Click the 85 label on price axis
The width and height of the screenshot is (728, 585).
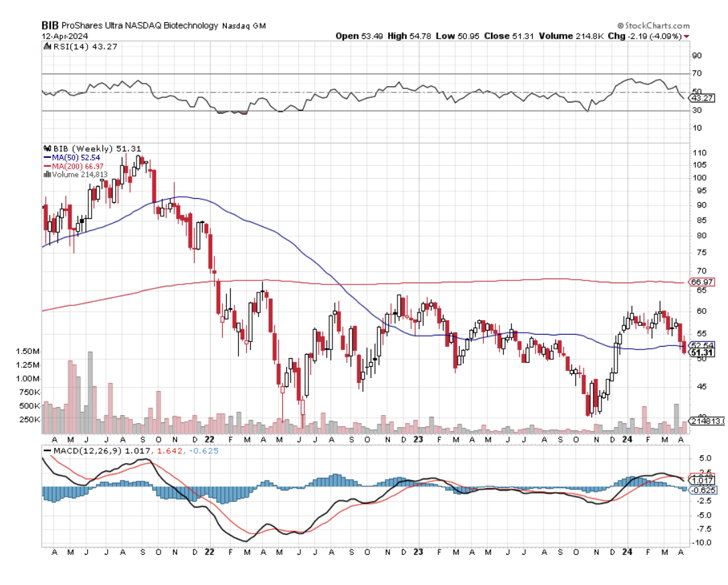pos(701,220)
